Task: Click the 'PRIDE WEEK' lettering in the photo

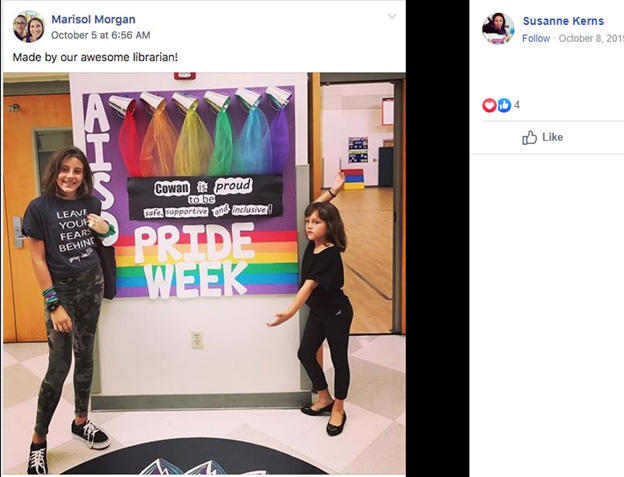Action: 194,261
